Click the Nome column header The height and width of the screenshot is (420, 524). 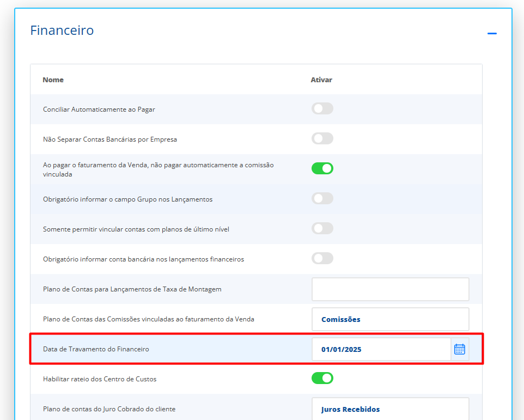53,80
